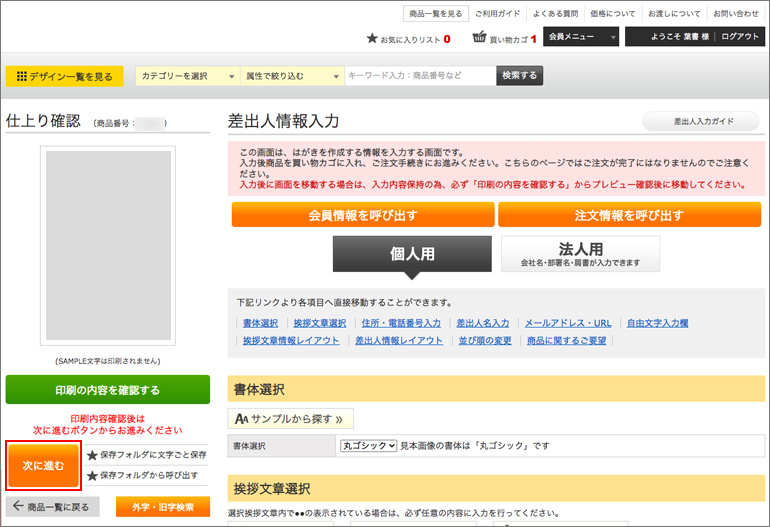Click star icon for 保存フォルダに文字ごと保存
Viewport: 770px width, 527px height.
93,455
